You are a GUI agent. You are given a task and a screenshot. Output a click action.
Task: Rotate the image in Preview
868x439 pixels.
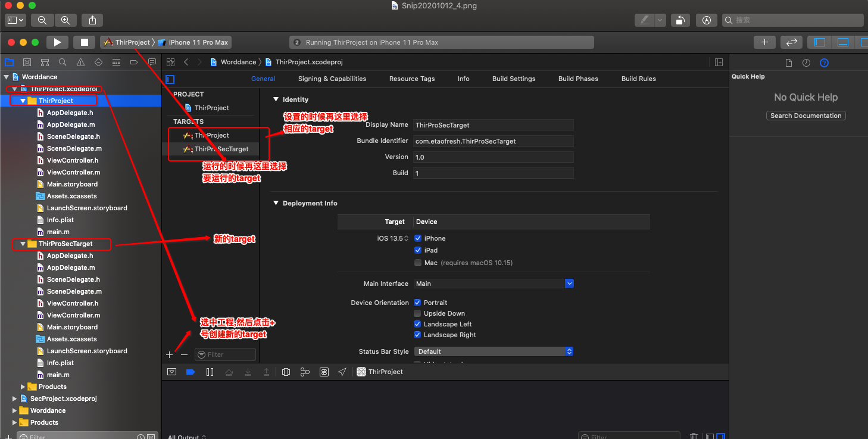(680, 20)
